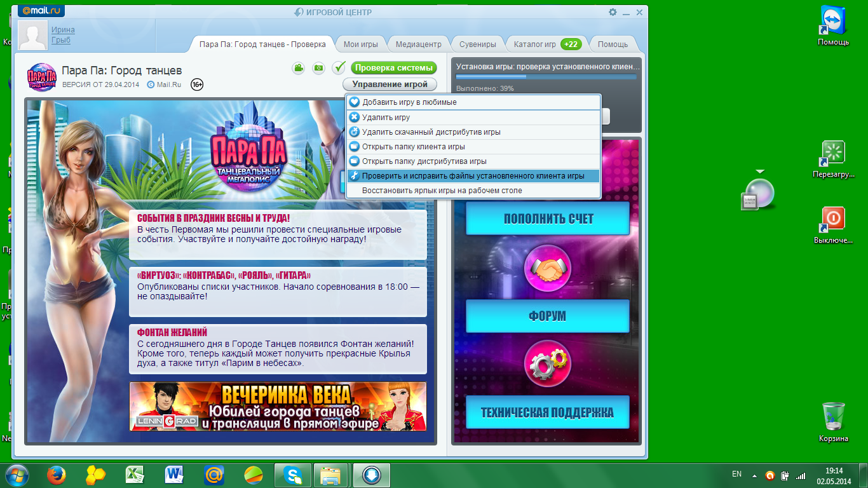Switch to the Помощь tab
Image resolution: width=868 pixels, height=488 pixels.
click(x=613, y=44)
